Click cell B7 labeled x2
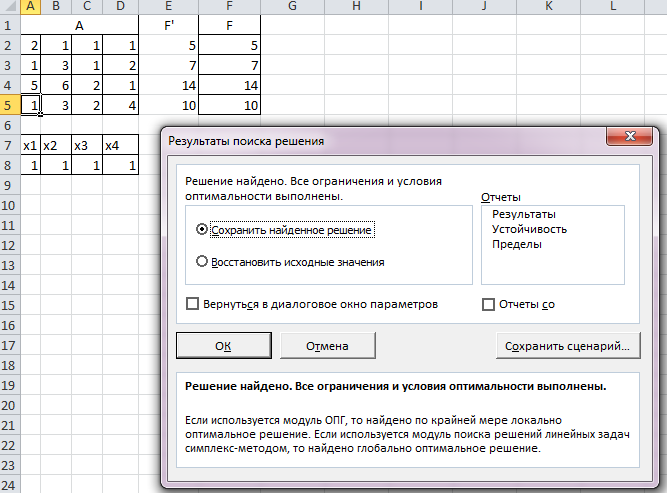 (x=56, y=145)
